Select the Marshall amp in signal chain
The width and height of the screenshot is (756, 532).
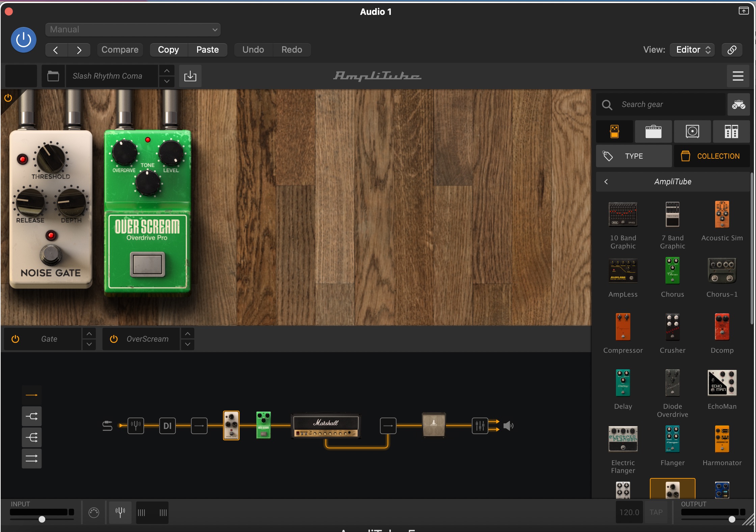[326, 426]
